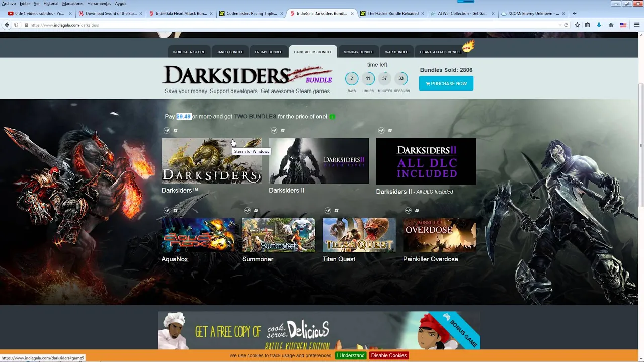The width and height of the screenshot is (644, 362).
Task: Click the Windows icon above Titan Quest
Action: point(336,210)
